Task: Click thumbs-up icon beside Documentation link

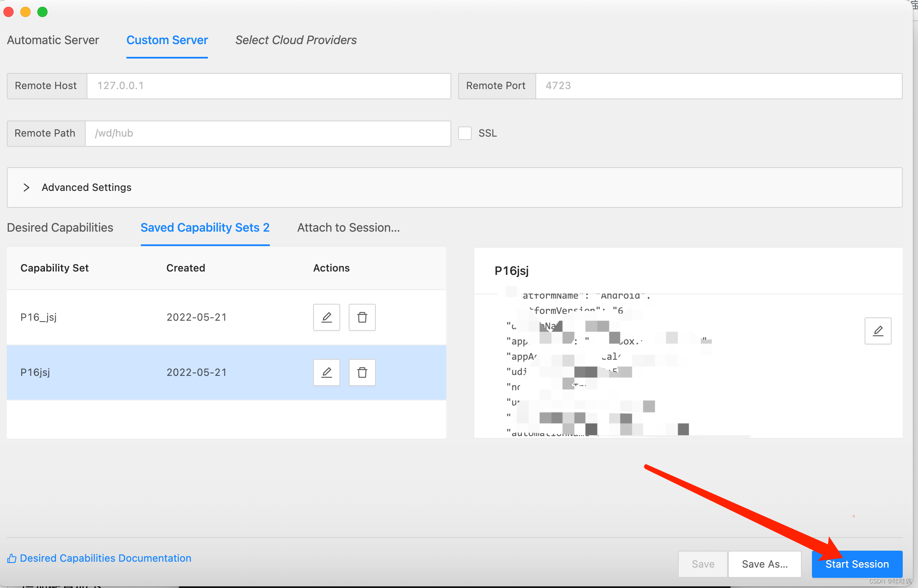Action: point(12,558)
